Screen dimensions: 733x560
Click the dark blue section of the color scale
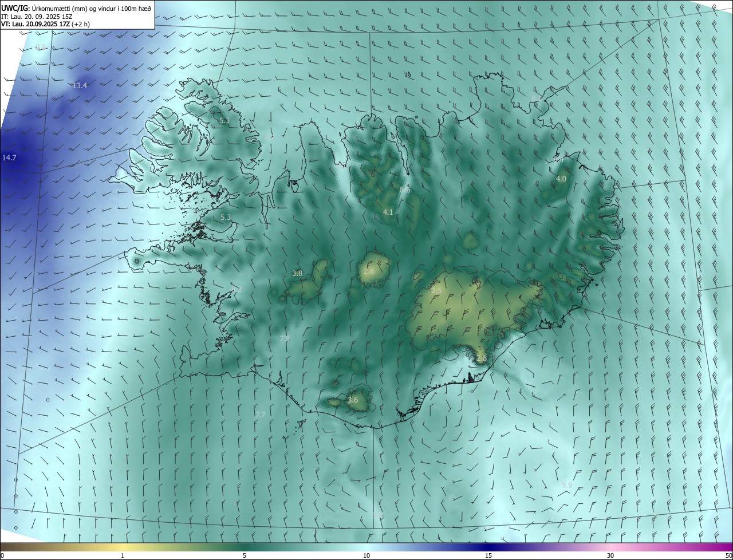click(x=488, y=547)
